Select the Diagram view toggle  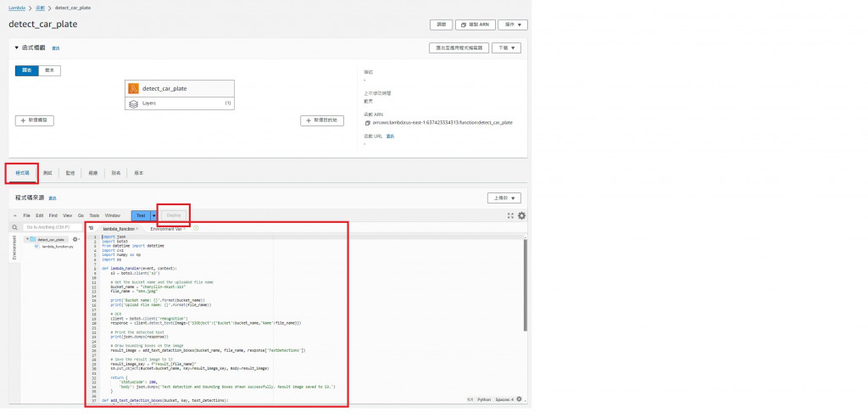coord(26,70)
